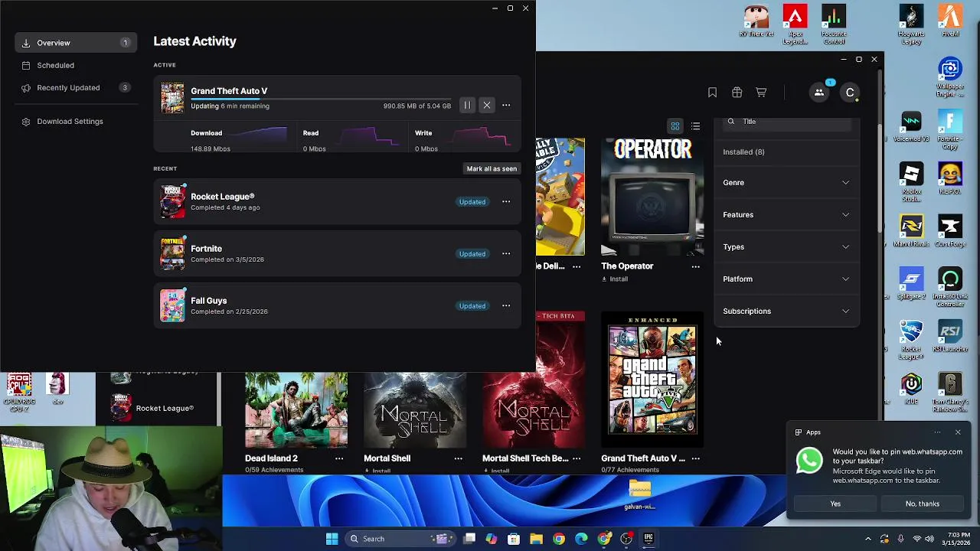Open more options for Fall Guys activity row

(x=506, y=306)
